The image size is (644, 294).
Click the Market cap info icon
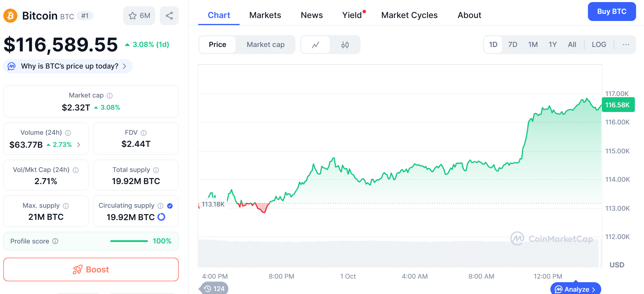(110, 96)
